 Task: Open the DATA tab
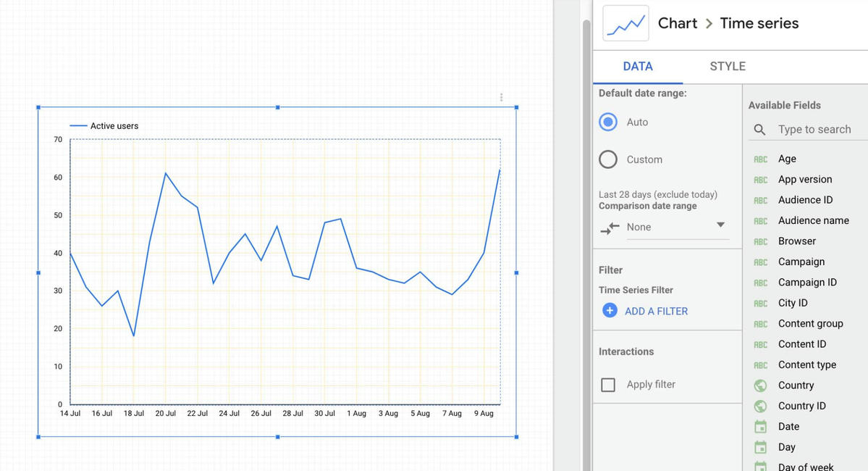tap(638, 67)
